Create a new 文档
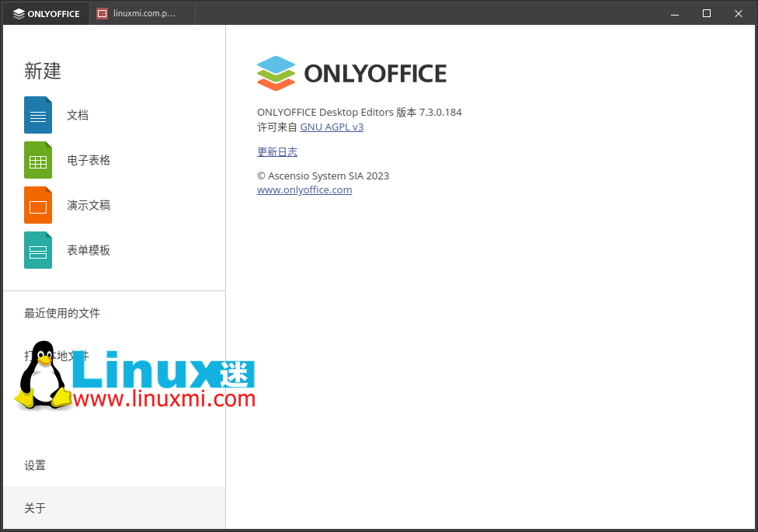758x532 pixels. (x=78, y=115)
